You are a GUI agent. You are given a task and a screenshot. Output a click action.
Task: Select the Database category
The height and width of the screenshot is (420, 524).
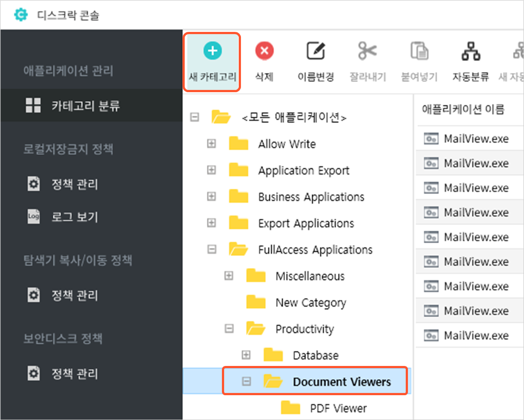click(315, 355)
